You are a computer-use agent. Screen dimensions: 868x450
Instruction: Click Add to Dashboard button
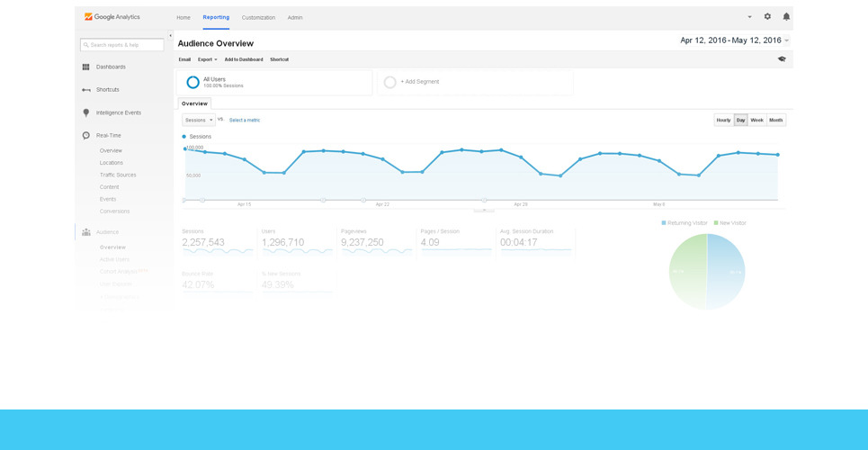point(244,59)
